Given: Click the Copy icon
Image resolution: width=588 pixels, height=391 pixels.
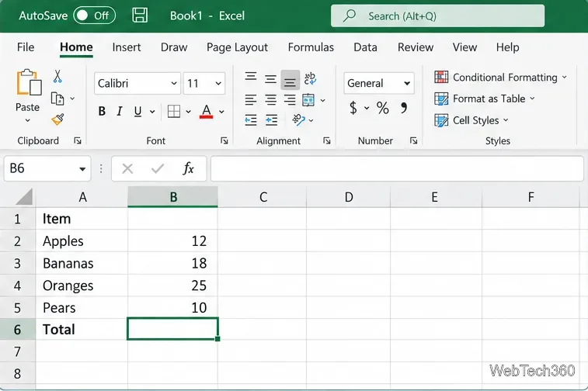Looking at the screenshot, I should pyautogui.click(x=57, y=99).
